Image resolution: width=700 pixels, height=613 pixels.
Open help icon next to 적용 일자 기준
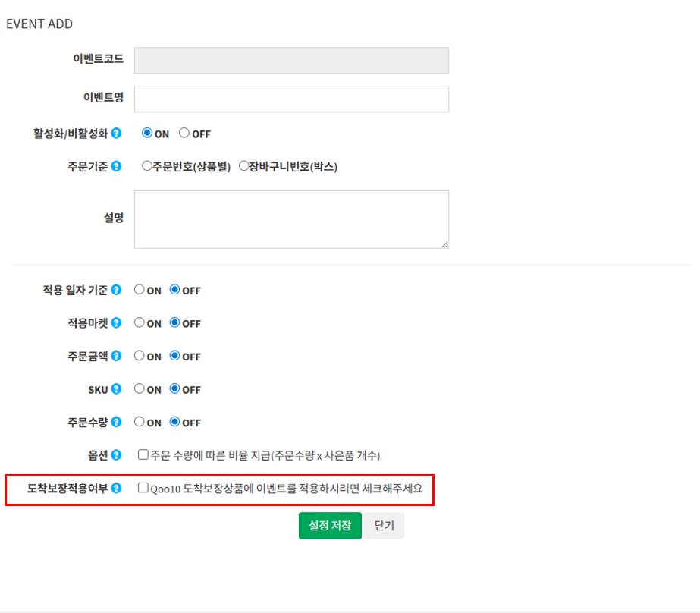117,290
